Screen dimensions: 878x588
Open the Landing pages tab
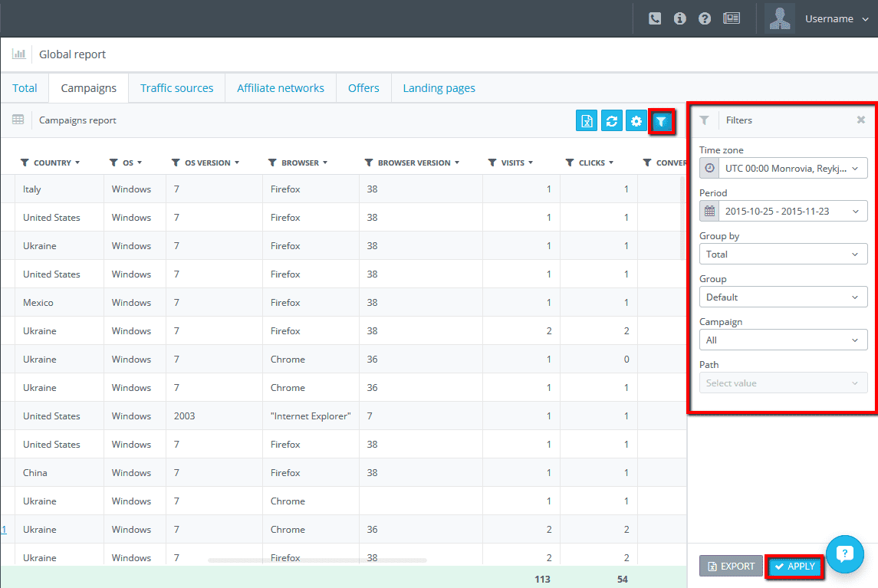pyautogui.click(x=439, y=88)
